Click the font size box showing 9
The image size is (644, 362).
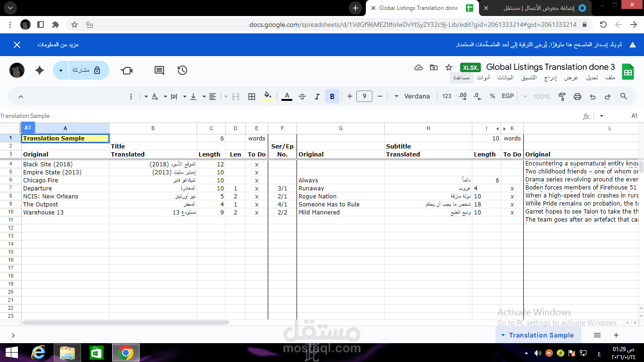click(364, 96)
